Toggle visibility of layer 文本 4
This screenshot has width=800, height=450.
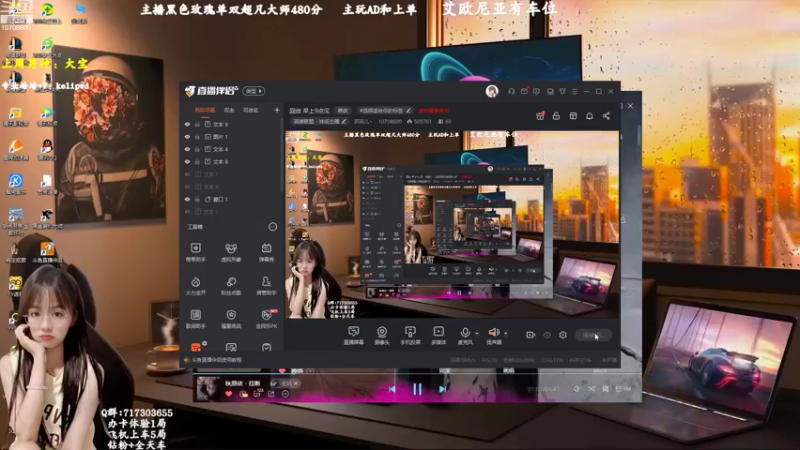tap(187, 149)
